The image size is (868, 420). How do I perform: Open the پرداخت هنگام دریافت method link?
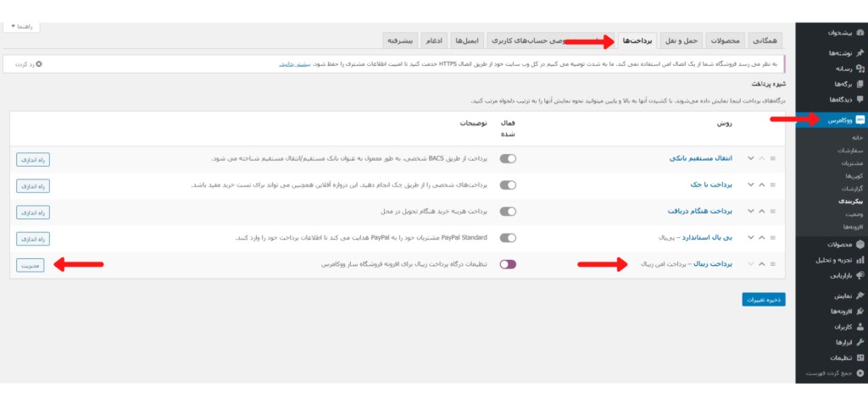pyautogui.click(x=698, y=211)
